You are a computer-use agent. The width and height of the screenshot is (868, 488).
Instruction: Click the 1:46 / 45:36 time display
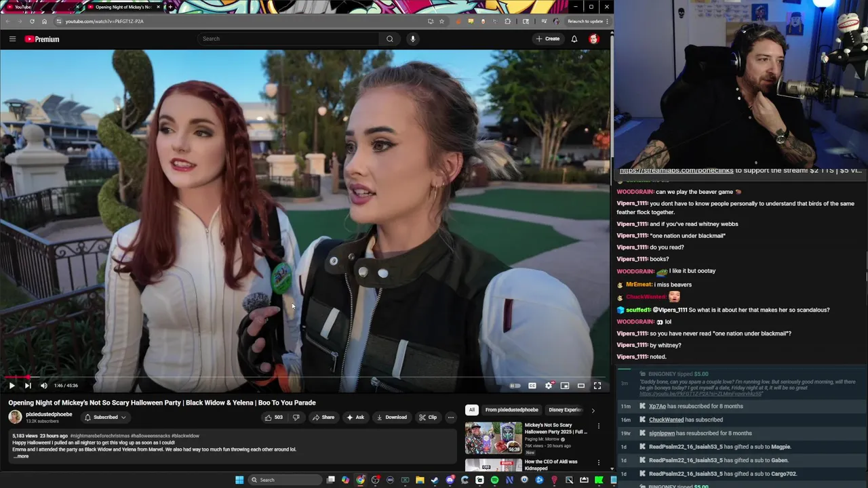click(x=66, y=386)
